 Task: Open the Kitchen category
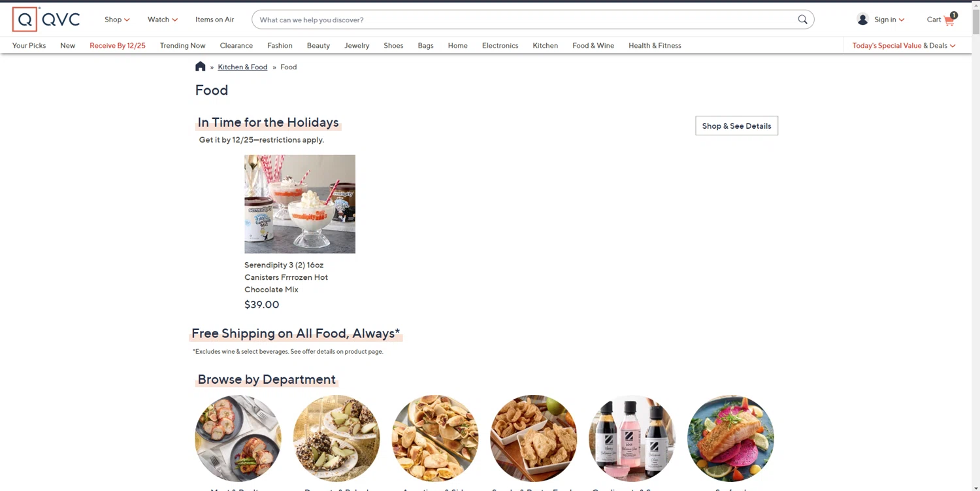(x=545, y=46)
